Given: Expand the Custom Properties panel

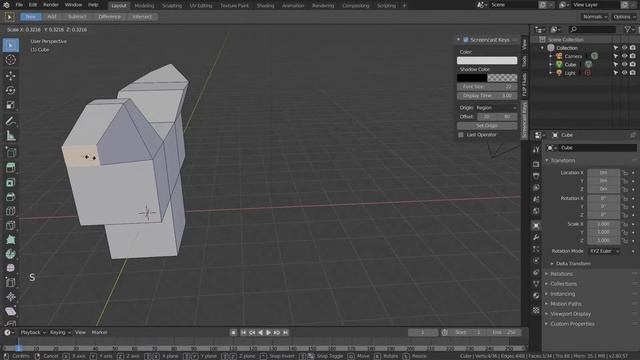Looking at the screenshot, I should pyautogui.click(x=572, y=324).
